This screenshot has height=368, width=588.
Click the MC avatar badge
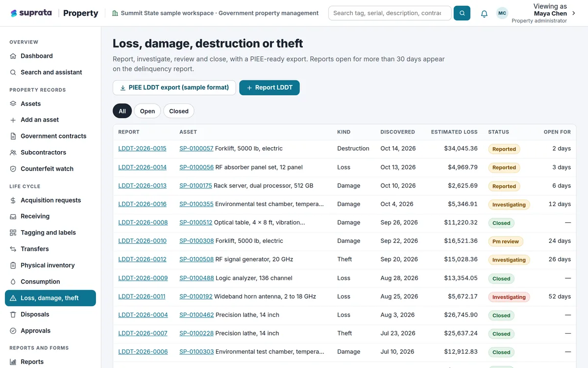pos(502,13)
